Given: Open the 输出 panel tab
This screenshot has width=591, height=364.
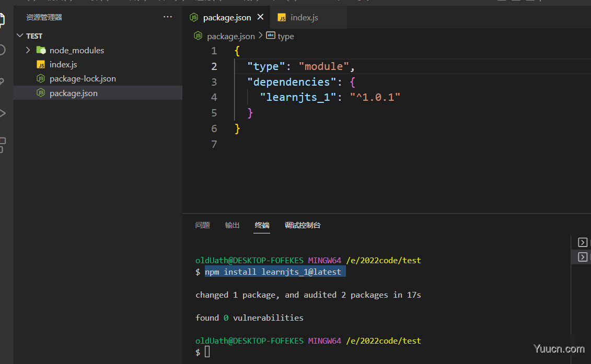Looking at the screenshot, I should click(x=232, y=225).
